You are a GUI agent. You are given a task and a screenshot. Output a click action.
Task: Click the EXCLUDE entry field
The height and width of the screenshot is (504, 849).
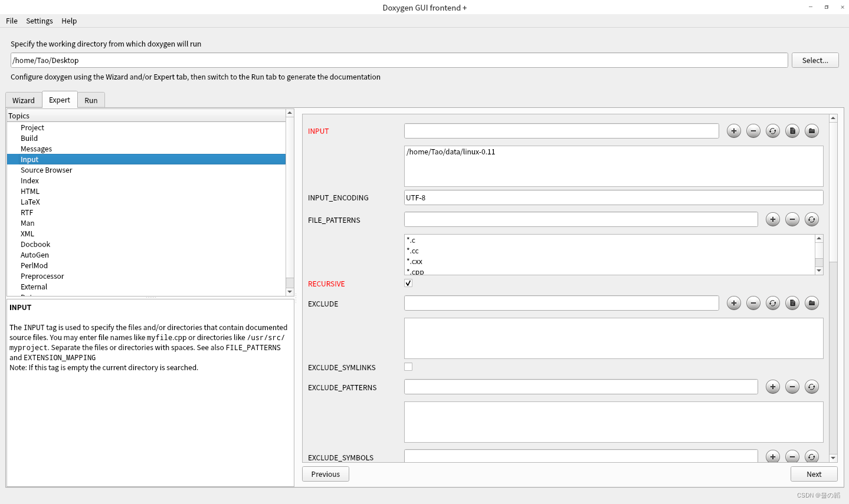561,303
